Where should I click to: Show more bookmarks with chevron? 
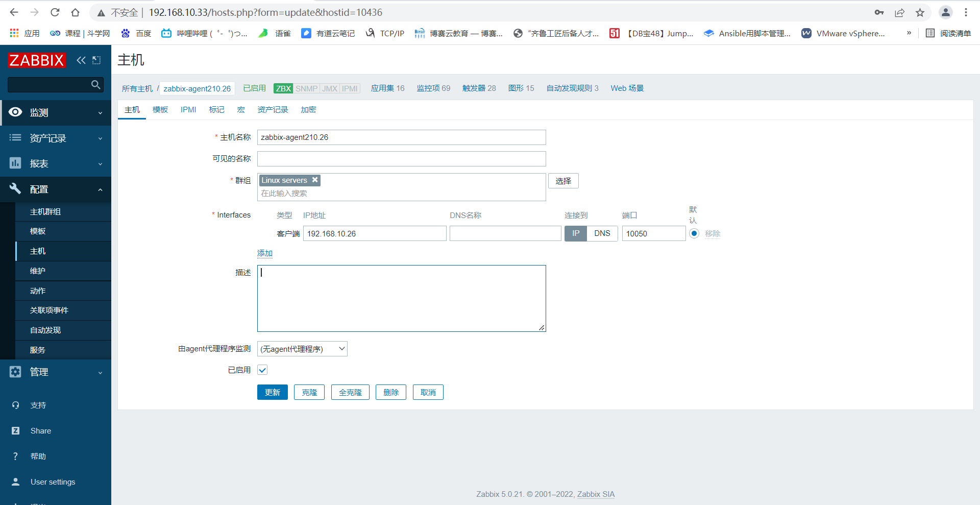909,33
